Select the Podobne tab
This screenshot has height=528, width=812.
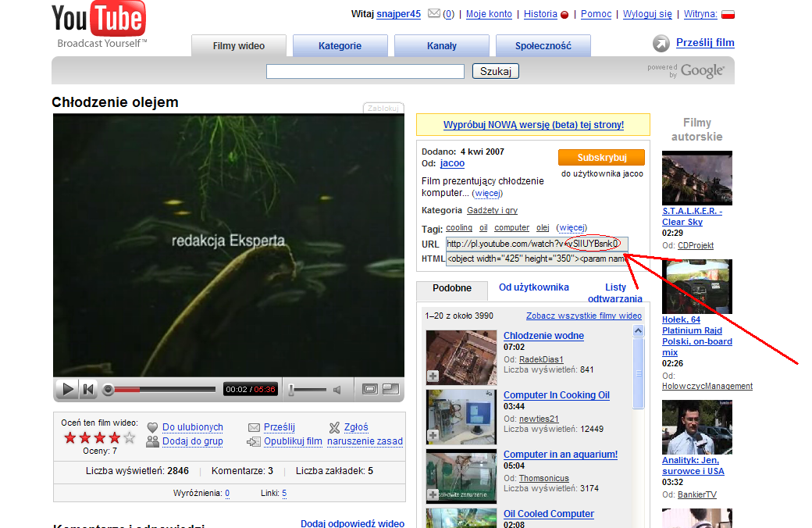click(452, 289)
